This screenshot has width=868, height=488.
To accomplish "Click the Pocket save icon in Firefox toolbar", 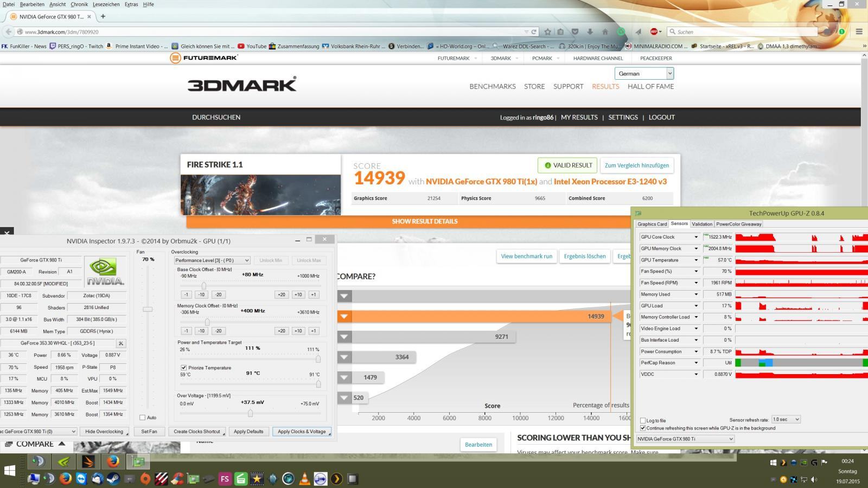I will point(575,32).
